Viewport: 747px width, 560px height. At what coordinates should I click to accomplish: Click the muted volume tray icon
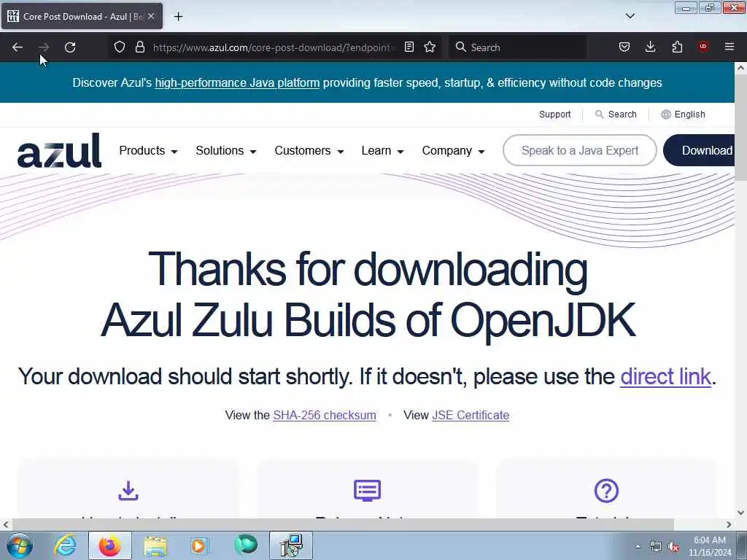[673, 547]
